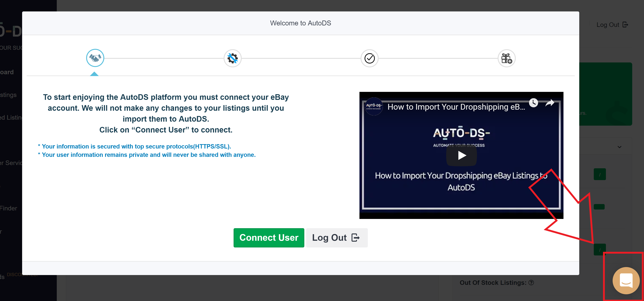Click the checkmark verification step icon
Viewport: 644px width, 301px height.
click(x=369, y=58)
